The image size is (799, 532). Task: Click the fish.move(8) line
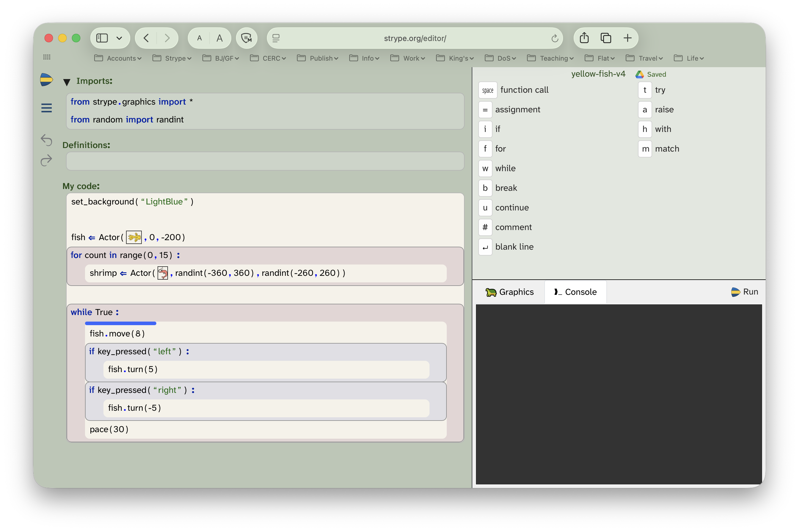tap(265, 333)
